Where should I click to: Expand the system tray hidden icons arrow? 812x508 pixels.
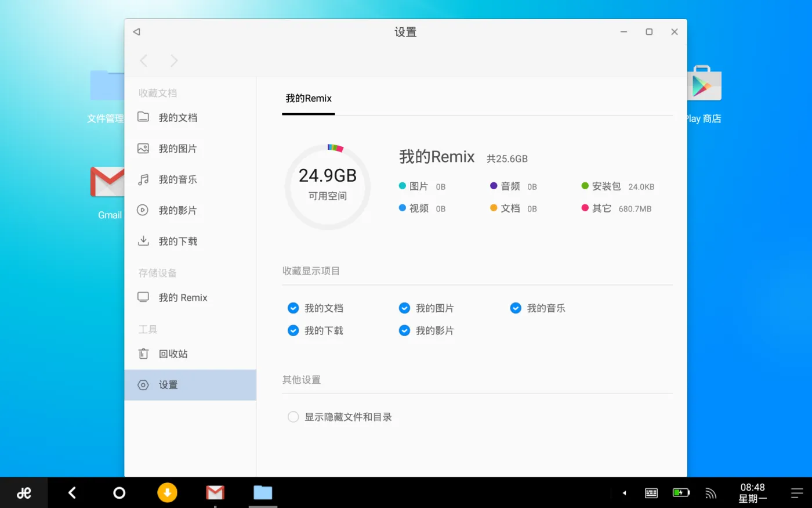tap(625, 493)
